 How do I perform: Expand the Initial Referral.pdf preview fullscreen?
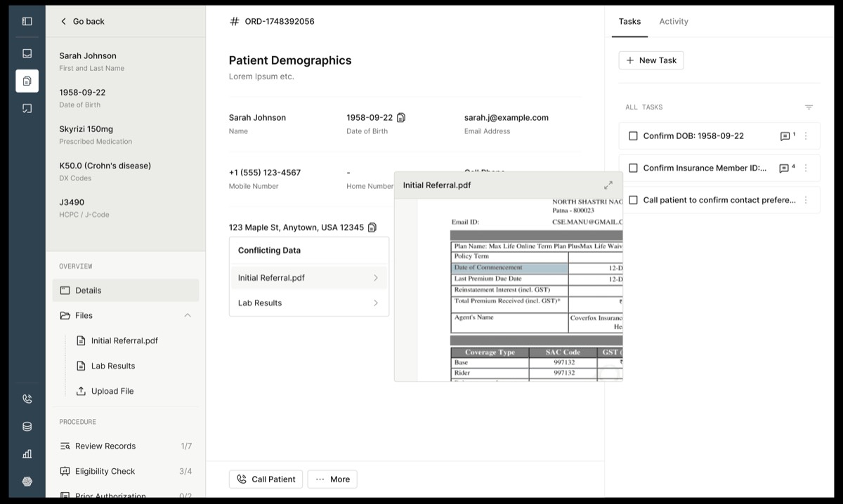(608, 185)
